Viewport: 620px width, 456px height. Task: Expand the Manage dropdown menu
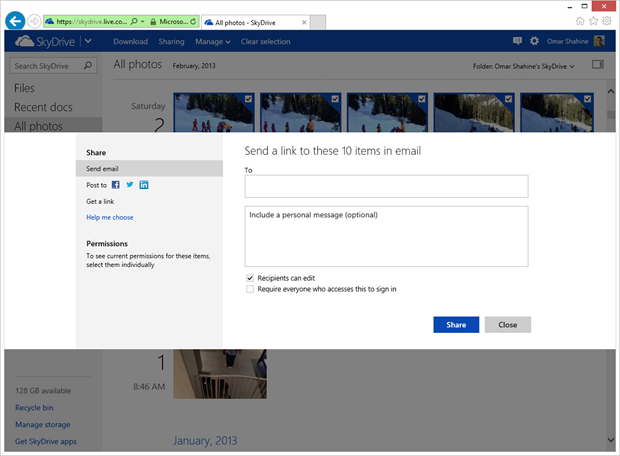(x=212, y=42)
